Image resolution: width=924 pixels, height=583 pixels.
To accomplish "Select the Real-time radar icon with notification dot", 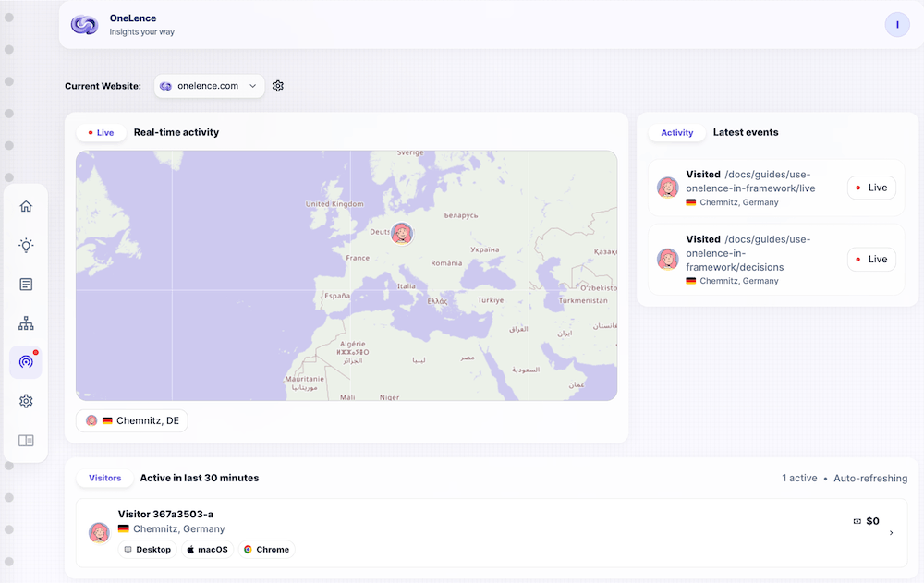I will [26, 361].
